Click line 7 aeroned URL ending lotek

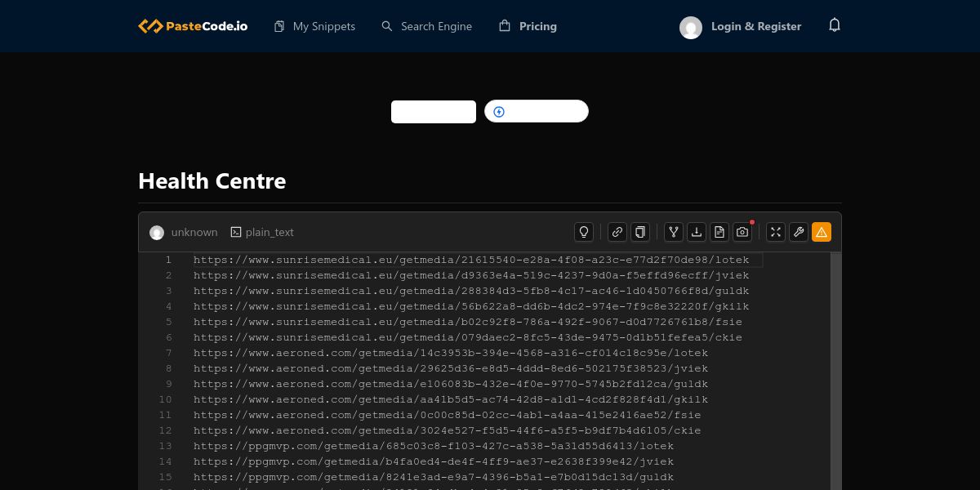451,353
